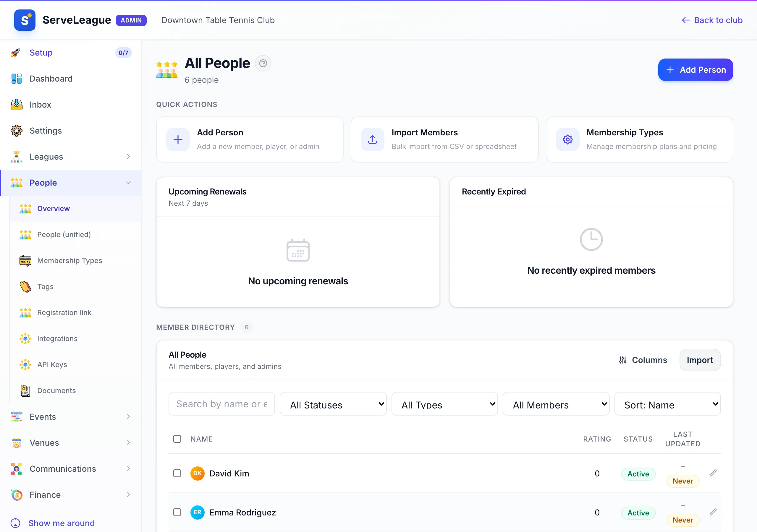
Task: Click the upload icon on Import Members card
Action: (373, 140)
